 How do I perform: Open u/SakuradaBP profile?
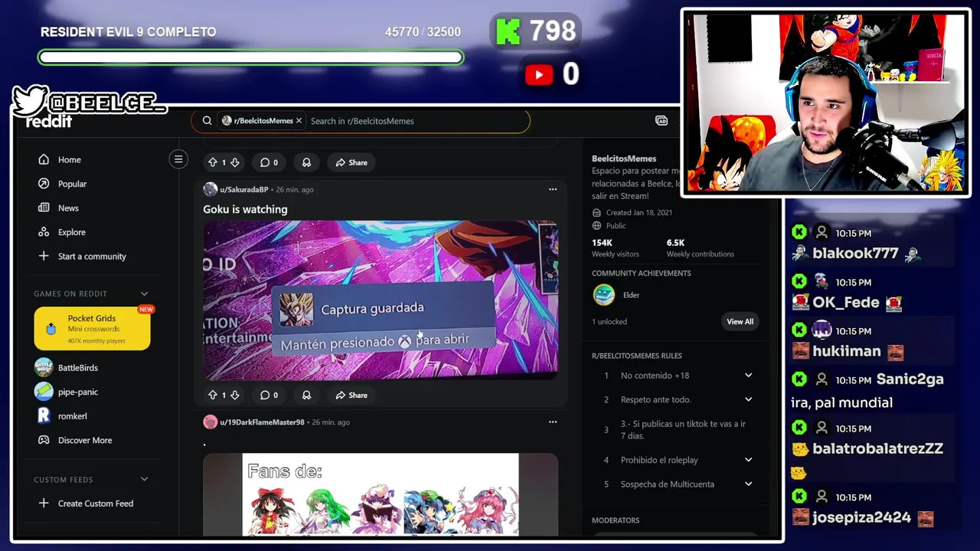(243, 189)
